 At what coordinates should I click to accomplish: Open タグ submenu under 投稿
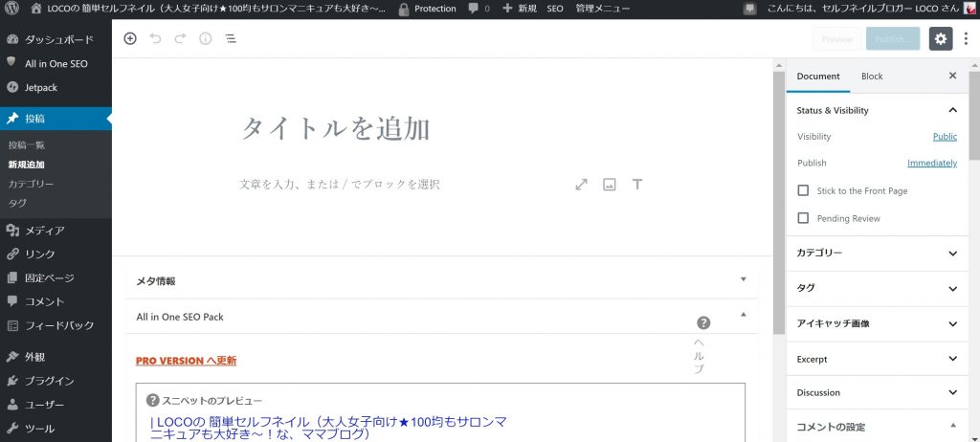(17, 203)
